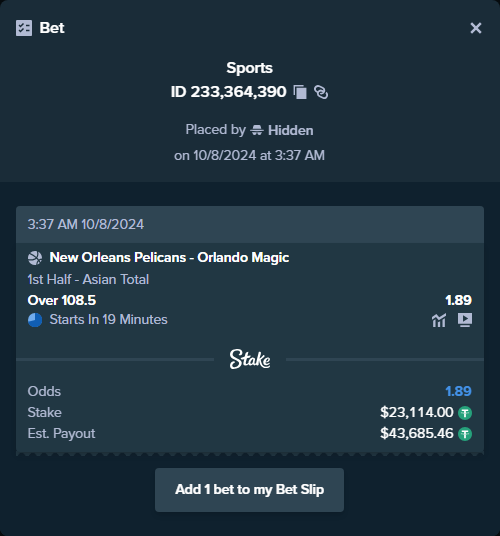Click the Hidden user incognito icon
Screen dimensions: 500x536
(257, 130)
